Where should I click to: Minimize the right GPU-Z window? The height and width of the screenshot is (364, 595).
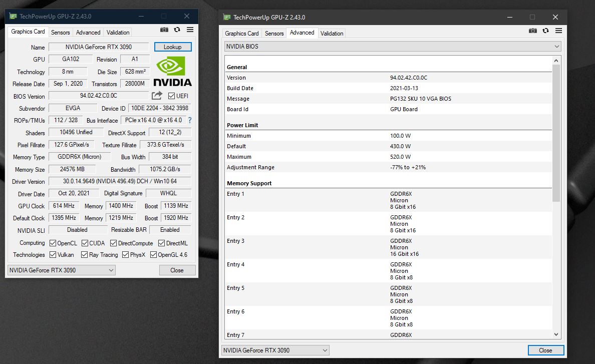(510, 17)
